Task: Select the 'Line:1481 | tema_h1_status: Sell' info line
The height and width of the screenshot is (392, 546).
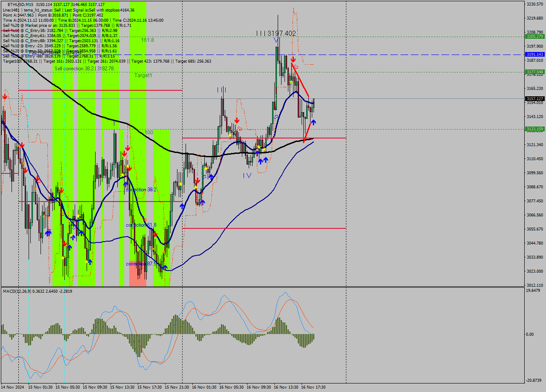Action: point(69,10)
